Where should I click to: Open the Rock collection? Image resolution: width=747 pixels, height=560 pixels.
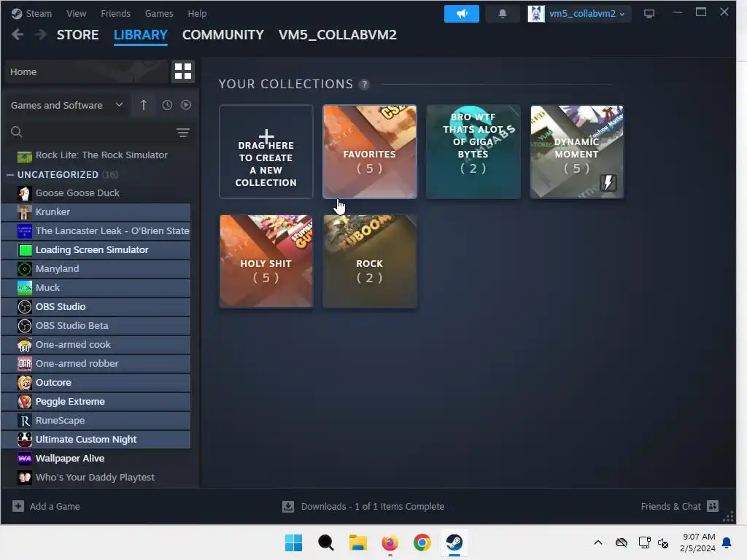click(370, 261)
